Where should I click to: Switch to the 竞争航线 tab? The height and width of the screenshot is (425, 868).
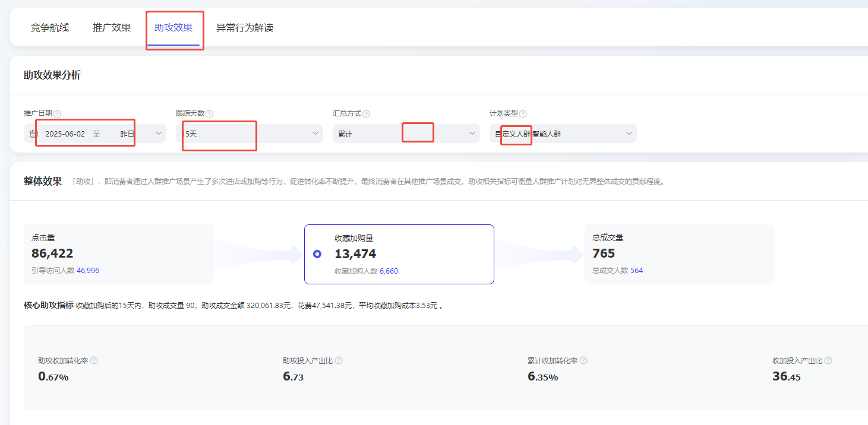click(x=50, y=28)
